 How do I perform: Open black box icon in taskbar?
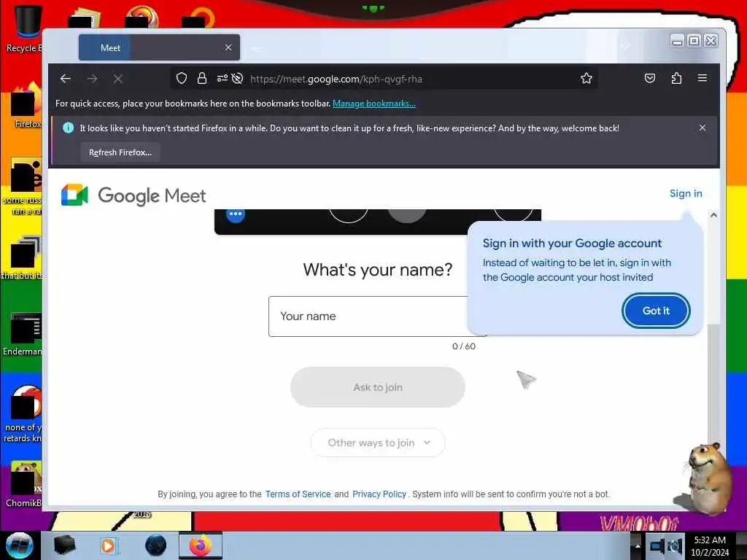pos(64,545)
